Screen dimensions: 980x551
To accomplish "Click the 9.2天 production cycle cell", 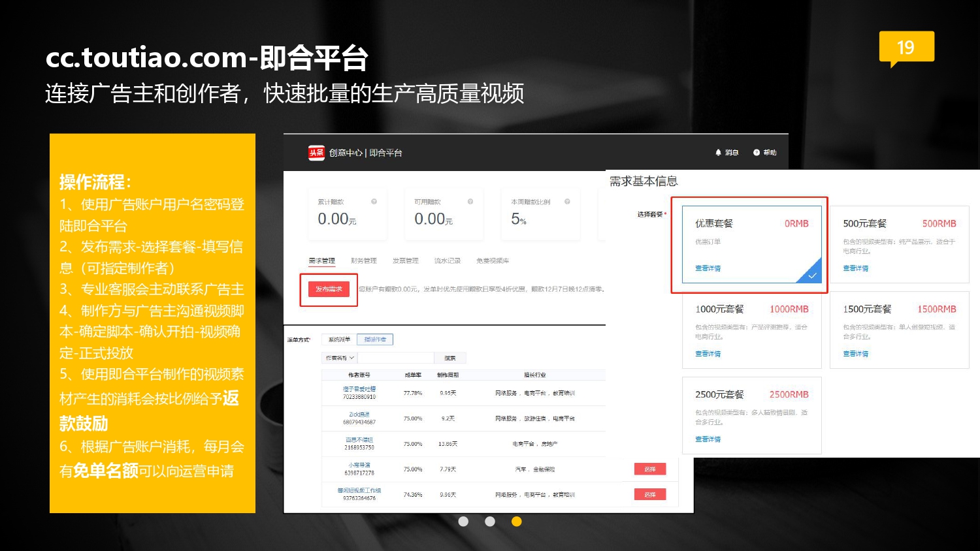I will click(x=448, y=418).
